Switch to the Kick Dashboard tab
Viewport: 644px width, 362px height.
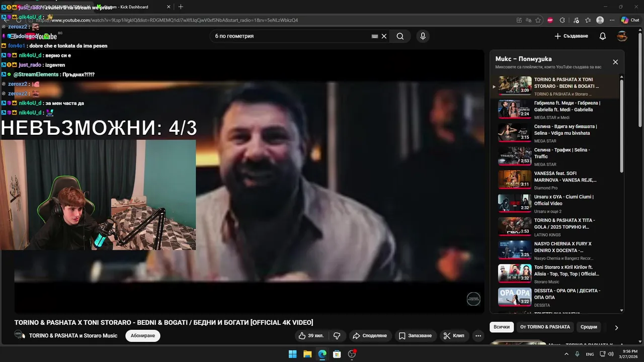pyautogui.click(x=134, y=7)
